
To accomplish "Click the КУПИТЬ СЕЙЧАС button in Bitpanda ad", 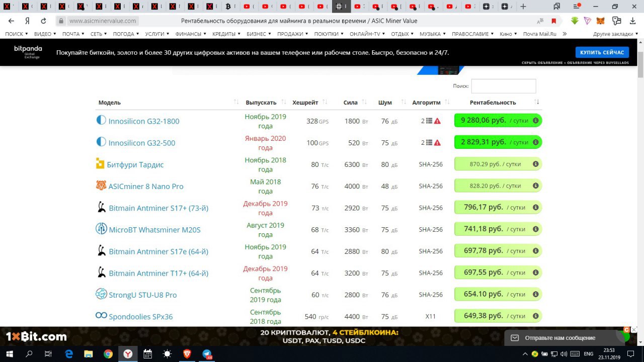I will 602,52.
